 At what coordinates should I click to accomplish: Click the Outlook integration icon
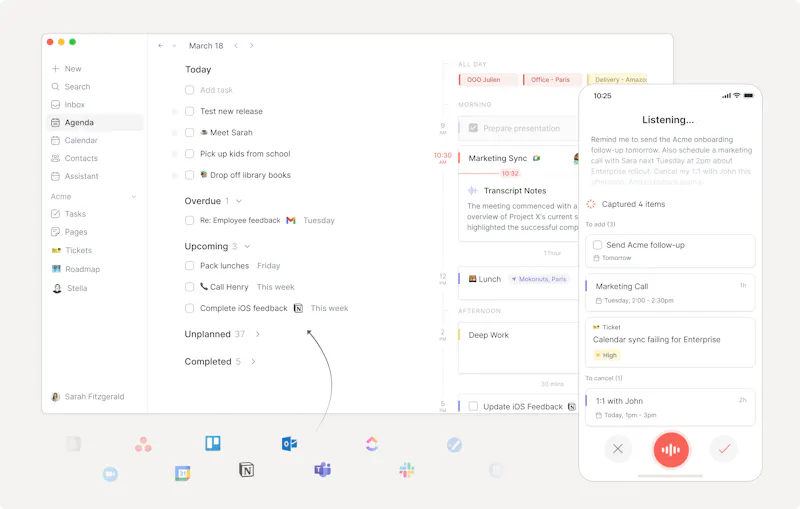pos(289,444)
